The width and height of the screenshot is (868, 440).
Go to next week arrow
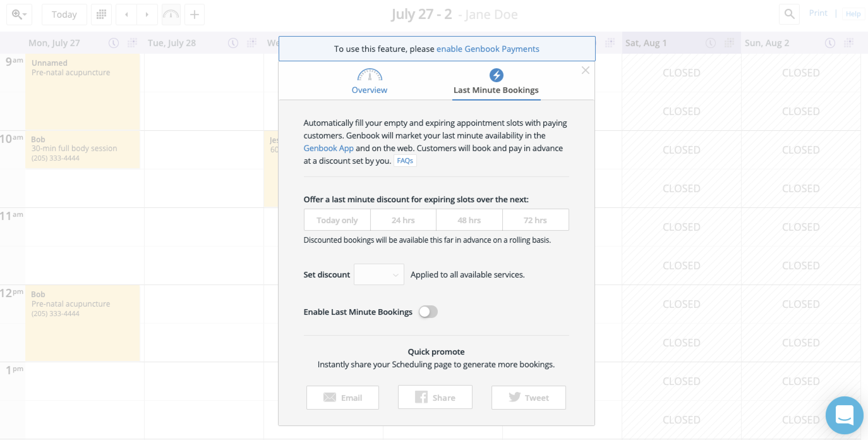(x=147, y=15)
